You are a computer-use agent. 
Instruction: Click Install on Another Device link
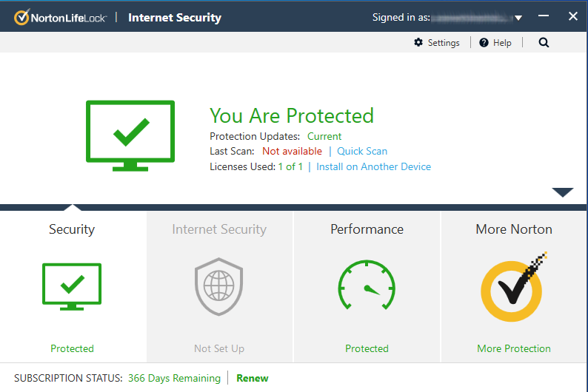(x=373, y=166)
